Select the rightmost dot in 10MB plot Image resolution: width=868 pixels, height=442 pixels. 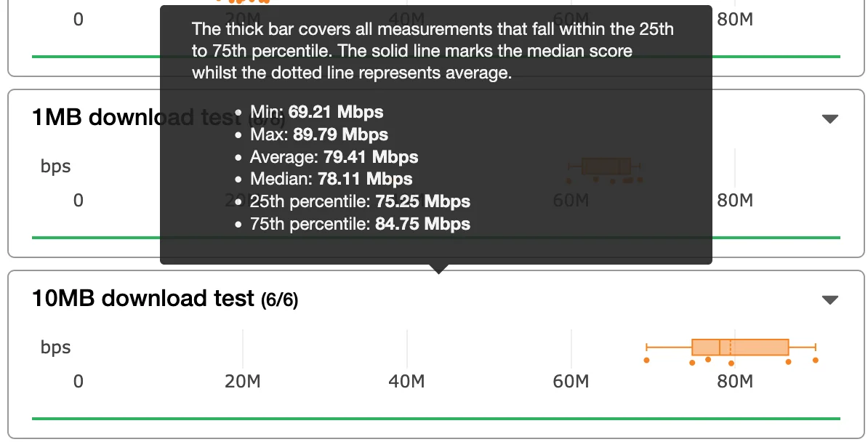[x=816, y=360]
